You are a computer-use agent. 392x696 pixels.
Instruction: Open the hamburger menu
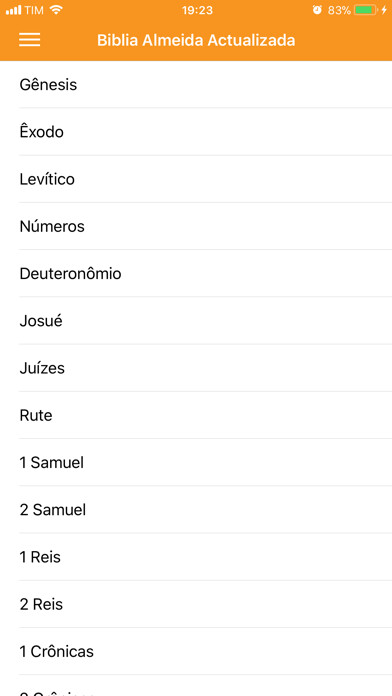pos(29,40)
